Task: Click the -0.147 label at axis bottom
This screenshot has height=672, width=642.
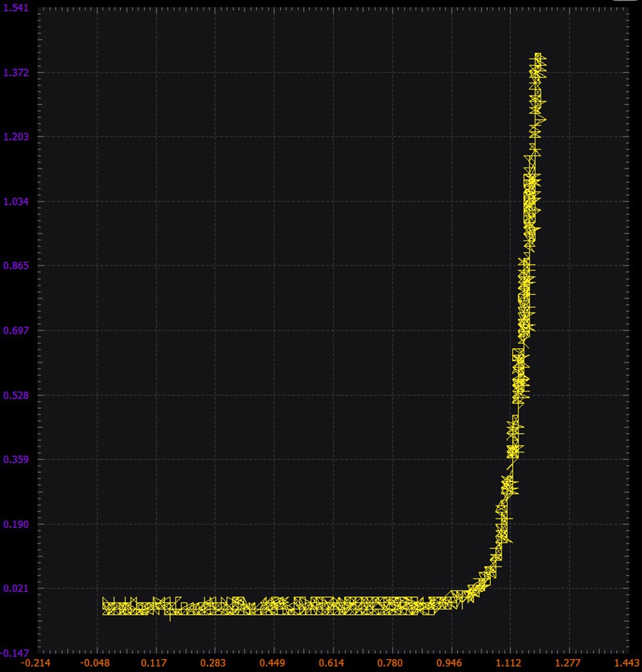Action: coord(14,653)
